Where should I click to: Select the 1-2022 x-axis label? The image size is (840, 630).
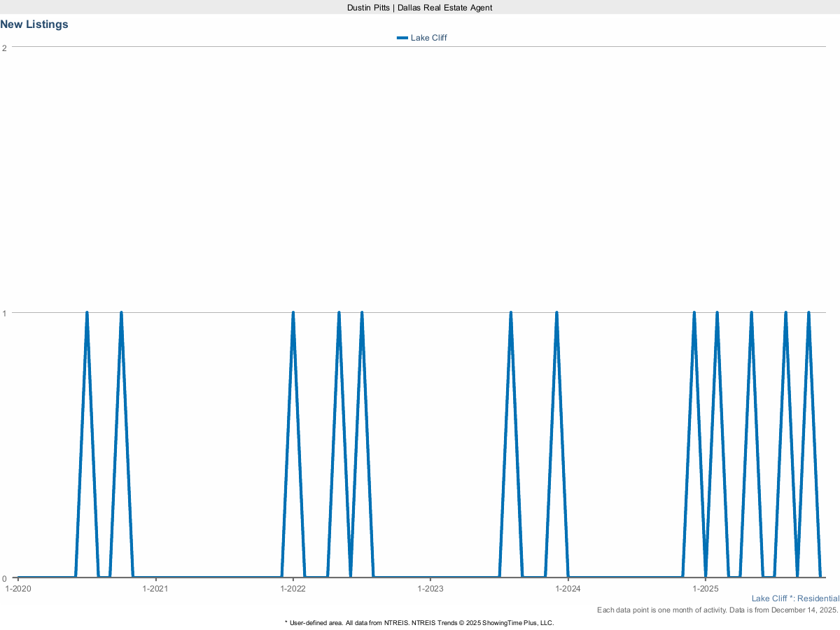click(293, 589)
